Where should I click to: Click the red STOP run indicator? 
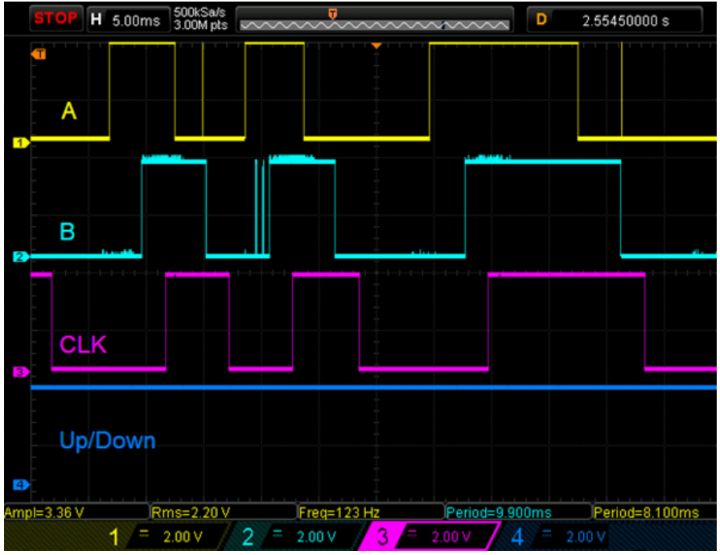[x=55, y=18]
